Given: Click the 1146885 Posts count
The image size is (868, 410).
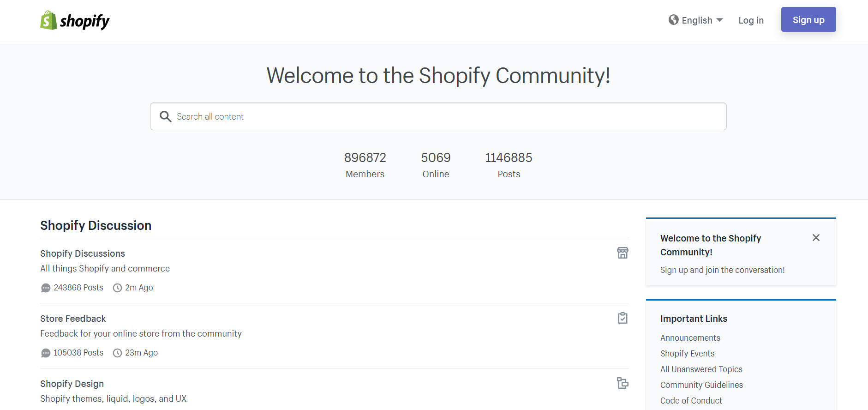Looking at the screenshot, I should [509, 165].
